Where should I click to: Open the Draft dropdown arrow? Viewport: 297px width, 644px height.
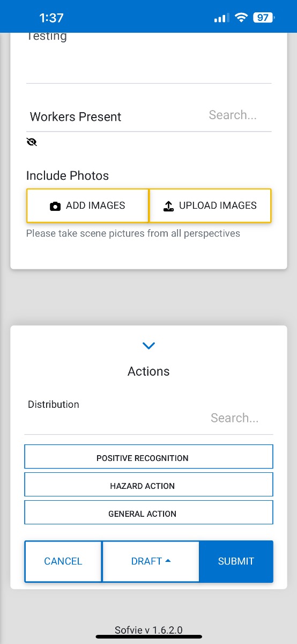[x=168, y=560]
